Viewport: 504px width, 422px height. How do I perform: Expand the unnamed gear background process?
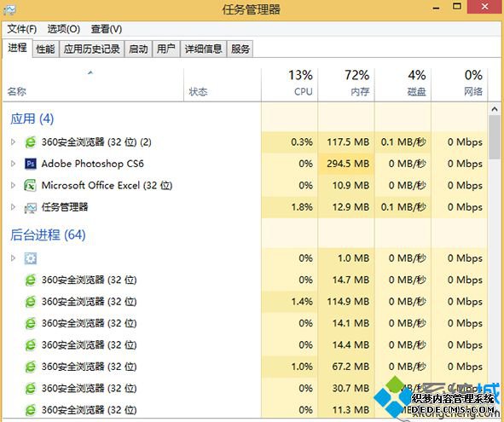point(13,258)
